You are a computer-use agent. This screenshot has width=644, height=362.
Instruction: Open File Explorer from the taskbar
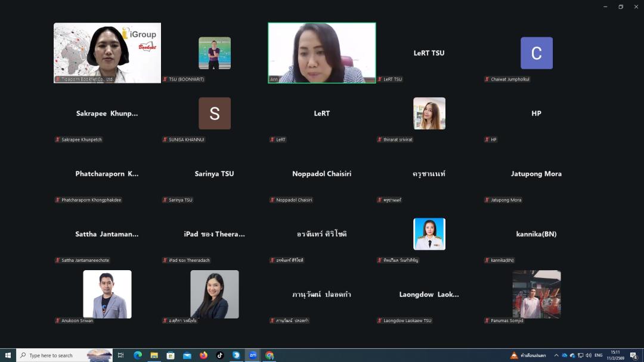point(154,355)
